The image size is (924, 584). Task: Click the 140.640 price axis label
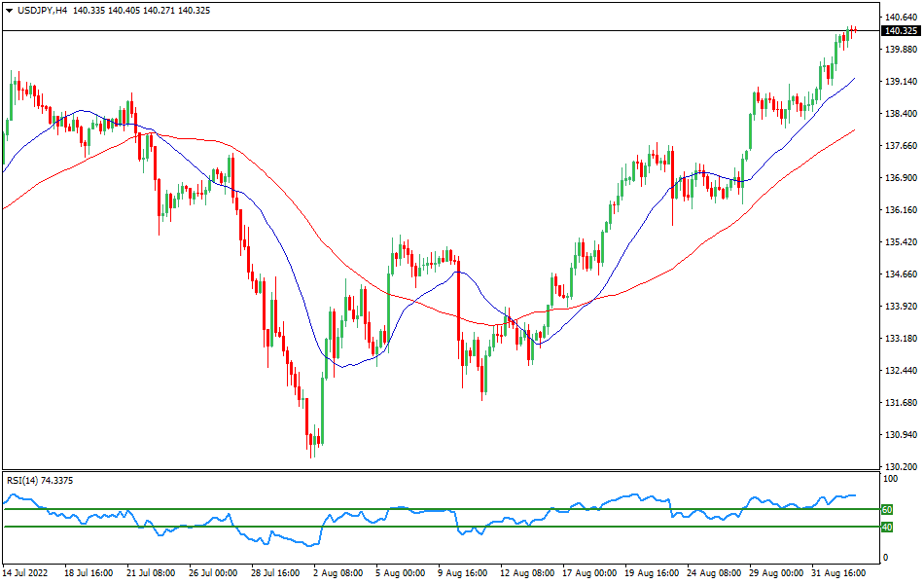pos(901,18)
